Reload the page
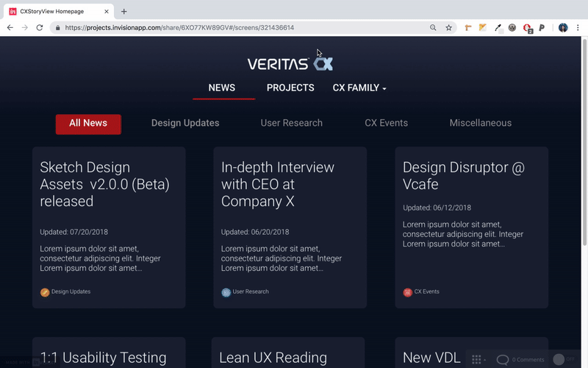 40,27
